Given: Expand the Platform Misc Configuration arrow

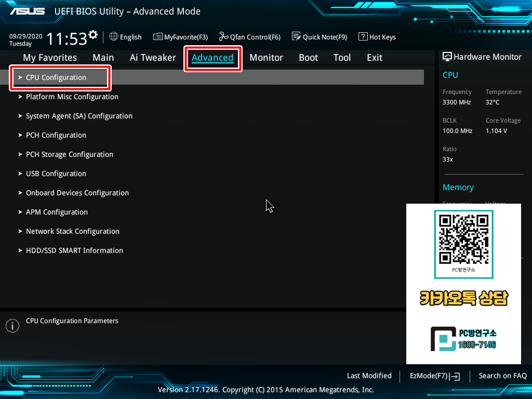Looking at the screenshot, I should pyautogui.click(x=20, y=97).
